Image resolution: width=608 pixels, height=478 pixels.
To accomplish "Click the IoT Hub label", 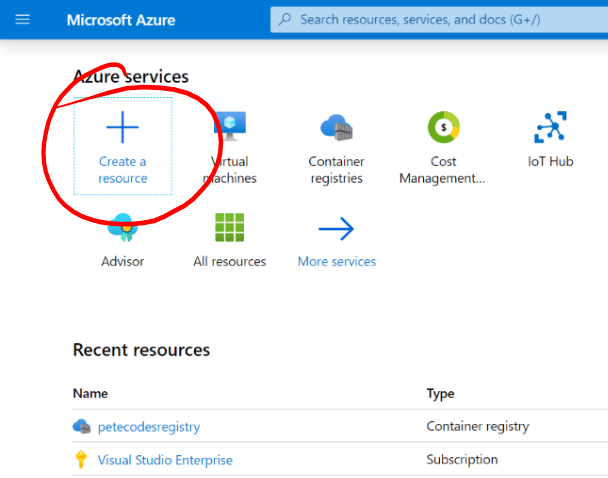I will [551, 161].
